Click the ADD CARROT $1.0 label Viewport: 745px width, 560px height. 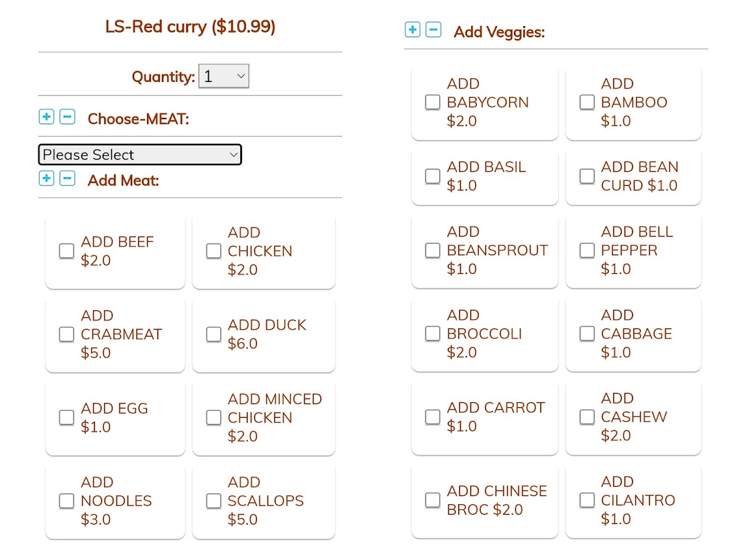pyautogui.click(x=495, y=417)
